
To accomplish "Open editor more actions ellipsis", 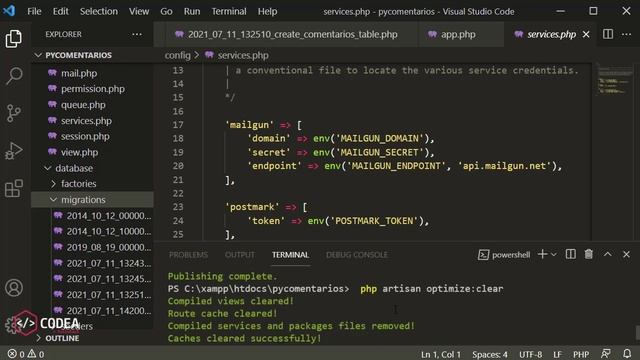I will (627, 34).
